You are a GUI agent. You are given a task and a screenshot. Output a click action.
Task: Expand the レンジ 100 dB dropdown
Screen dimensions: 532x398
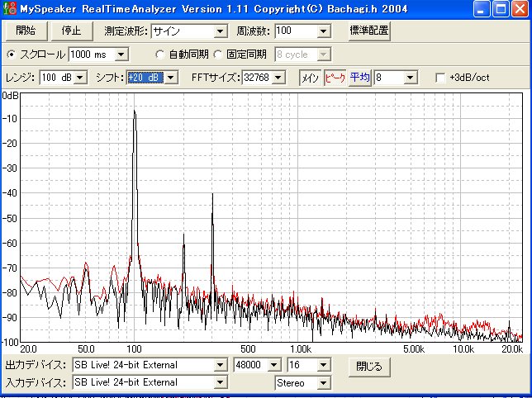coord(79,78)
